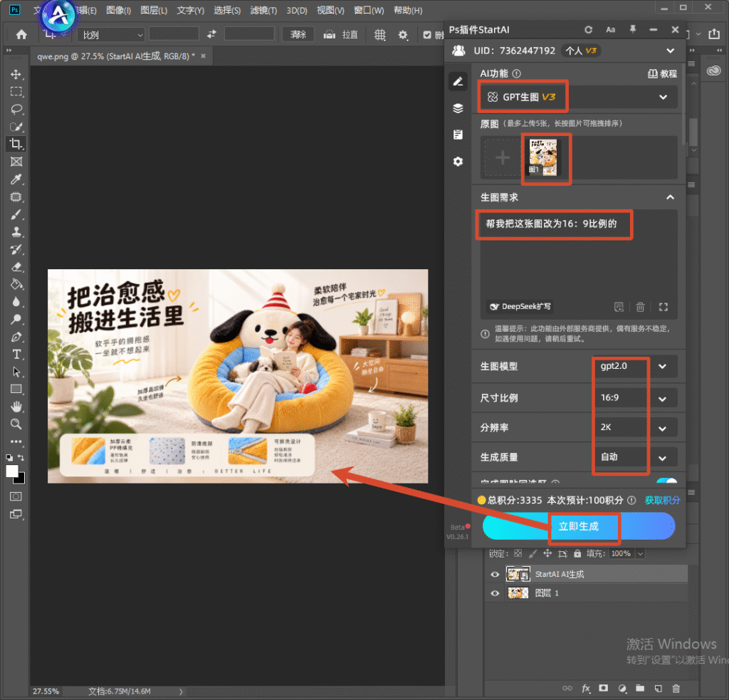Viewport: 729px width, 700px height.
Task: Select the Zoom magnifier tool
Action: click(x=16, y=424)
